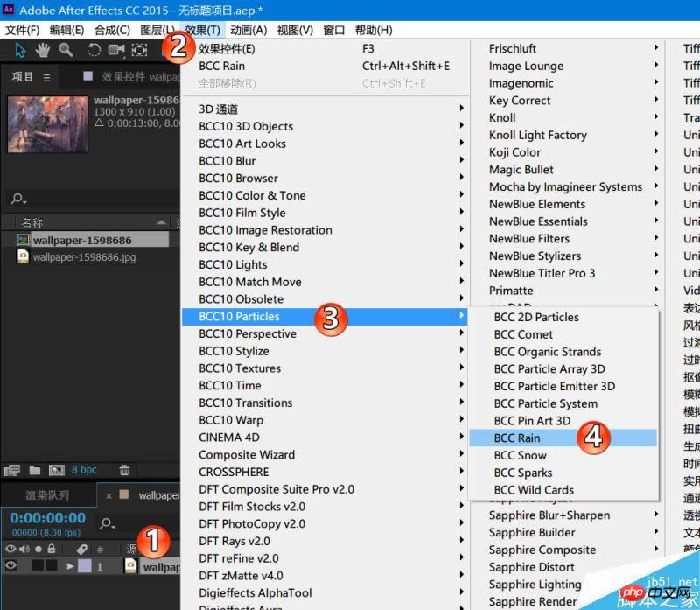Open the BCC10 Lights submenu
This screenshot has height=610, width=700.
233,264
